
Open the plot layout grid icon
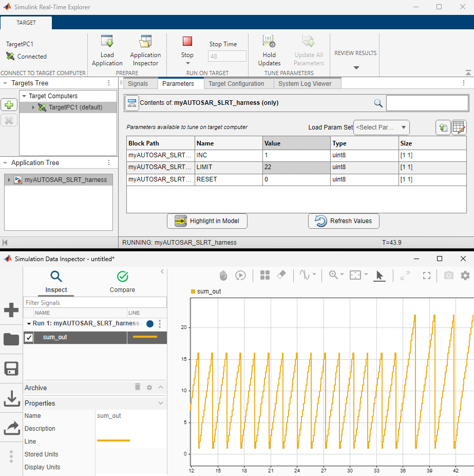point(265,276)
